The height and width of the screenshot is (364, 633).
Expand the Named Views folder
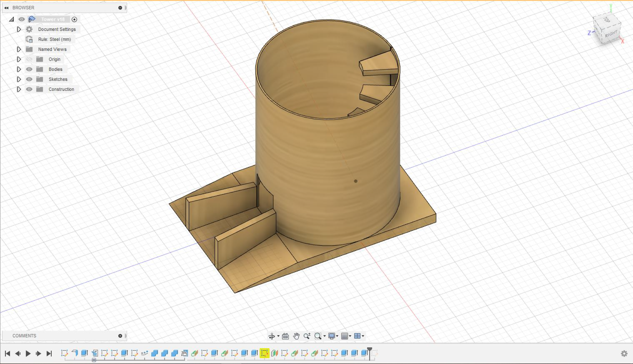(x=19, y=49)
